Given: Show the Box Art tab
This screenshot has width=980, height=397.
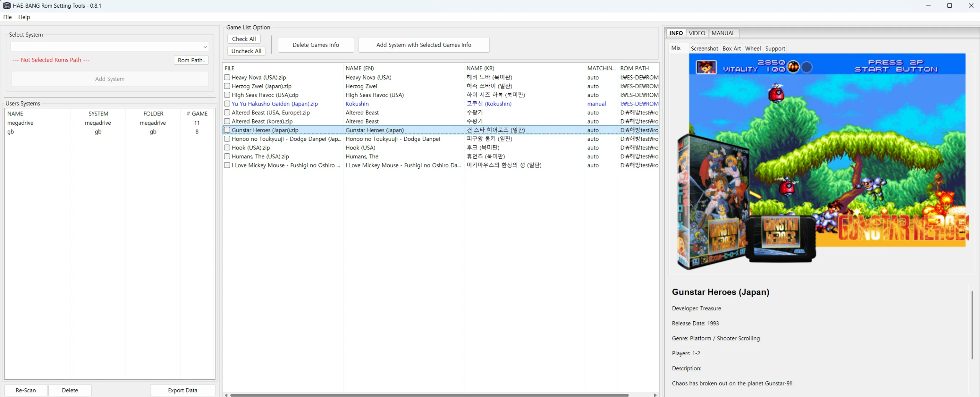Looking at the screenshot, I should [731, 49].
